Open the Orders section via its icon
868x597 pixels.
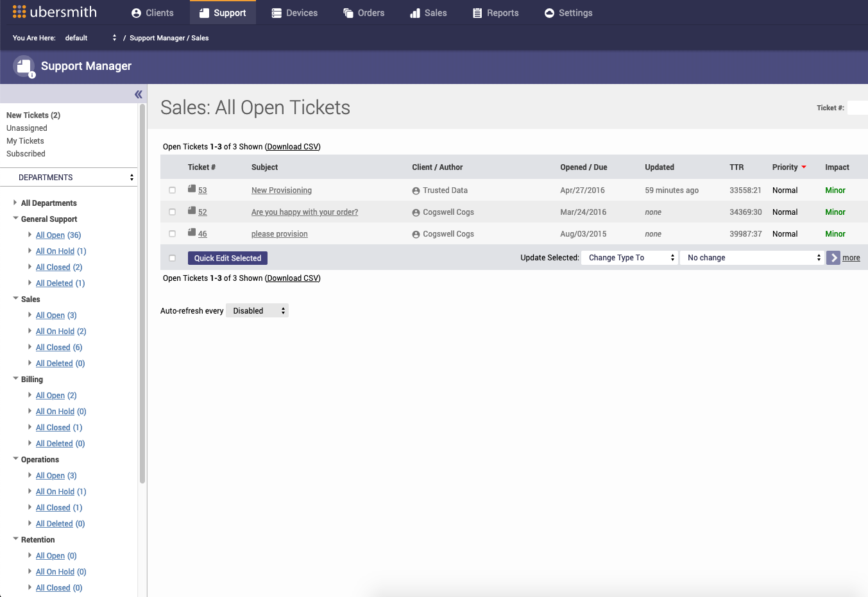[x=347, y=12]
